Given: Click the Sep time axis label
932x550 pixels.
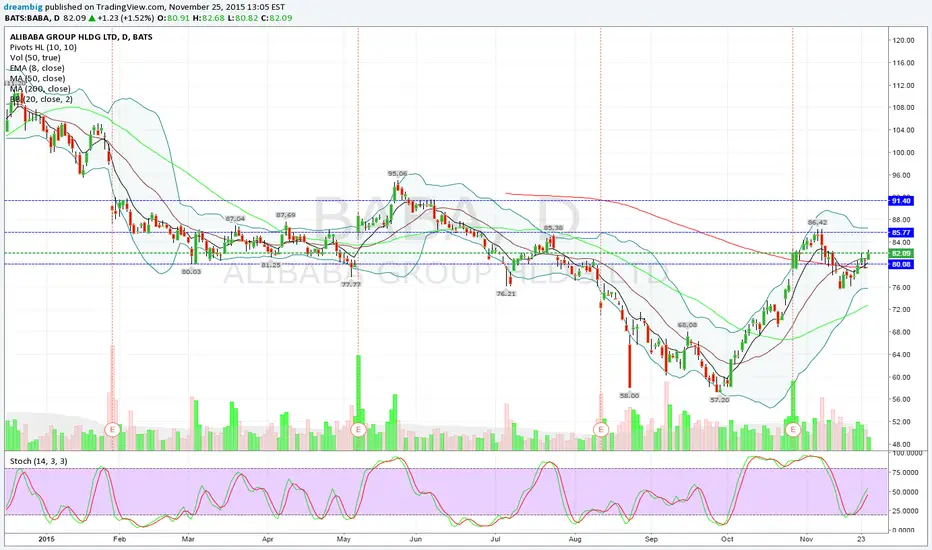Looking at the screenshot, I should [651, 539].
